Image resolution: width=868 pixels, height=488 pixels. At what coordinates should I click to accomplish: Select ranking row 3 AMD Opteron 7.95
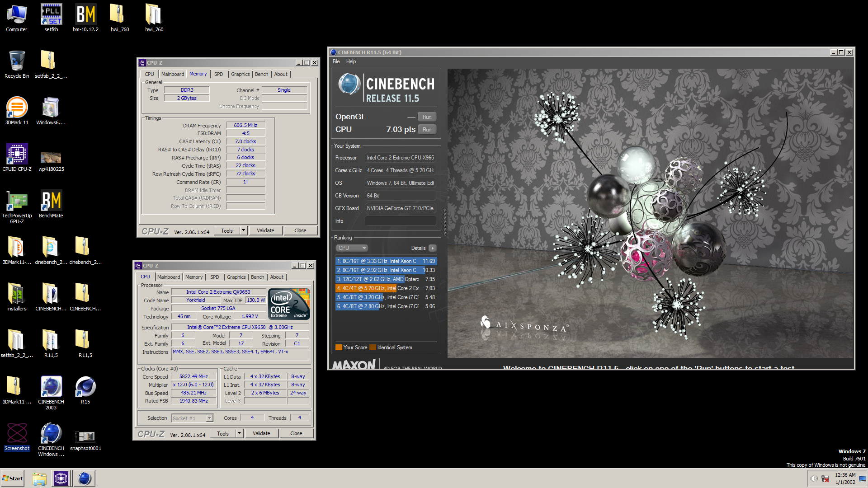(386, 279)
